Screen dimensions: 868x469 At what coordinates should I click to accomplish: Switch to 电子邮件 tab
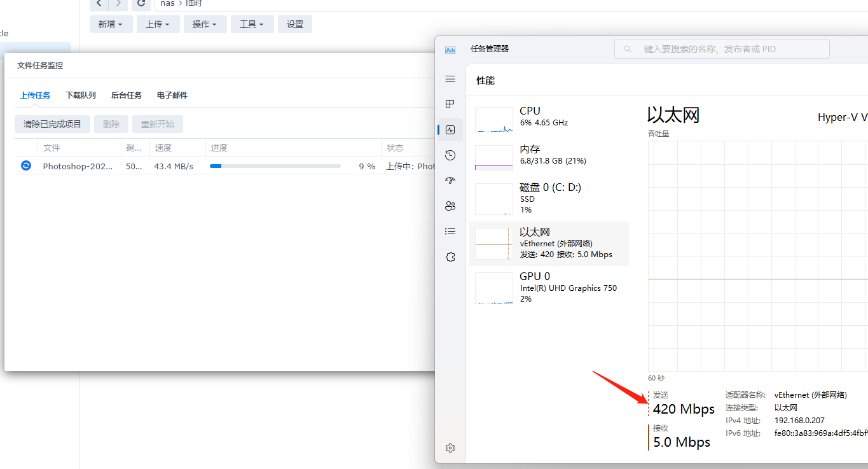tap(172, 95)
